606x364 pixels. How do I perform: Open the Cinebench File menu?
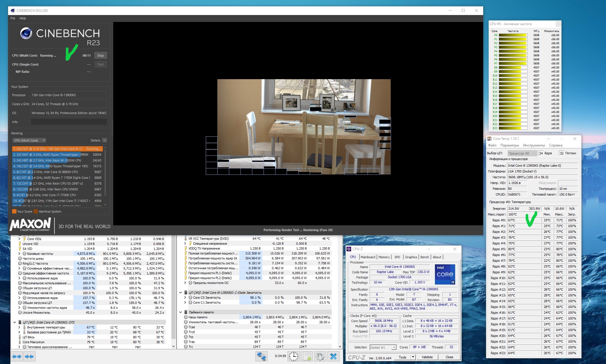point(13,18)
